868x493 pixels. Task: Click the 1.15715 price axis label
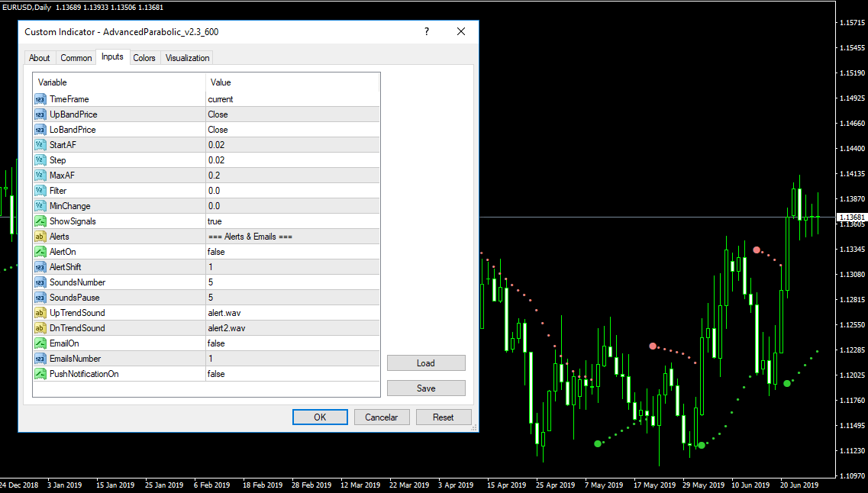coord(853,23)
